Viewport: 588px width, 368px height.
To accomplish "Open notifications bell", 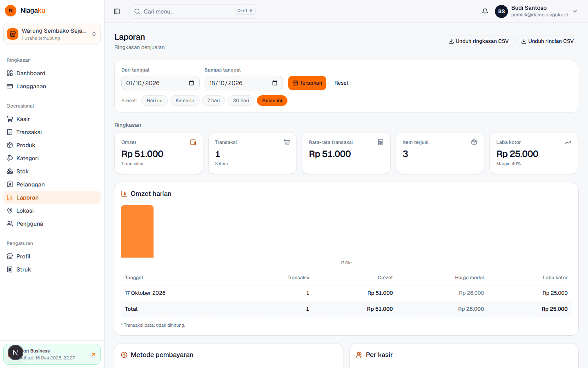I will point(485,11).
